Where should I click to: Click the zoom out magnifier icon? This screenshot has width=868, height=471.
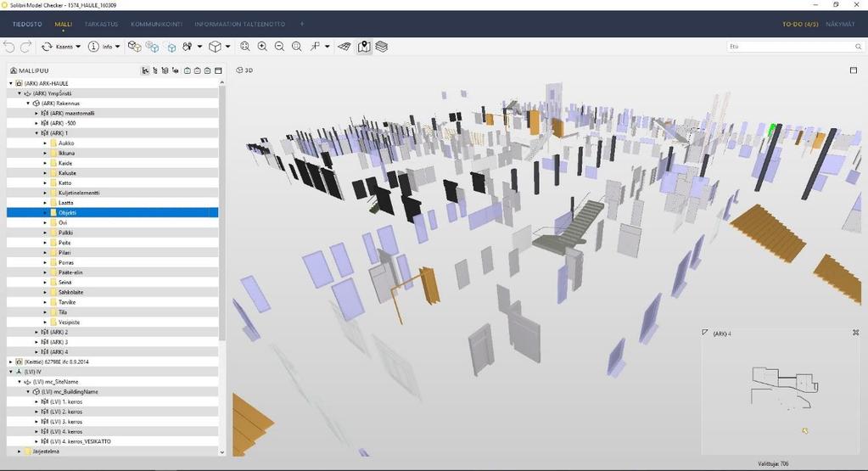point(279,47)
